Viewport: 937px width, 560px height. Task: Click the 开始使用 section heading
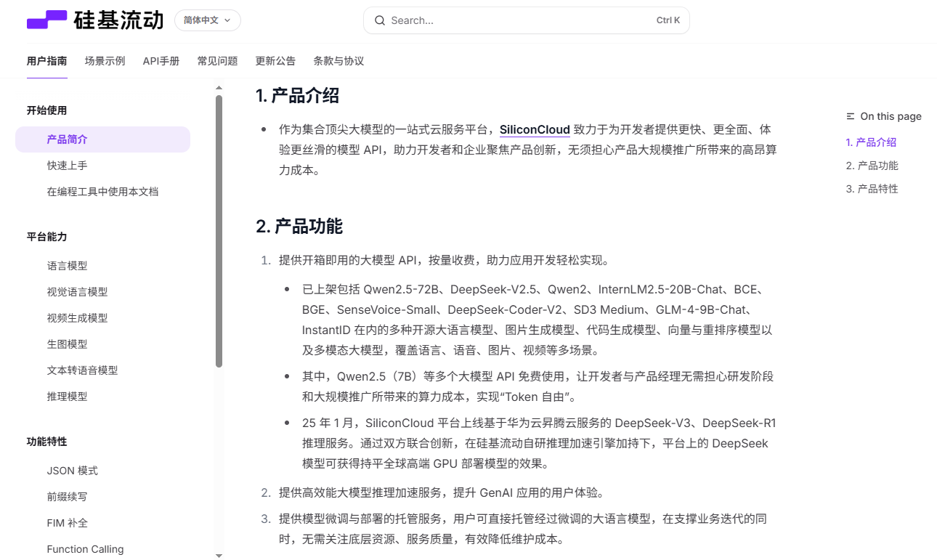(x=46, y=110)
